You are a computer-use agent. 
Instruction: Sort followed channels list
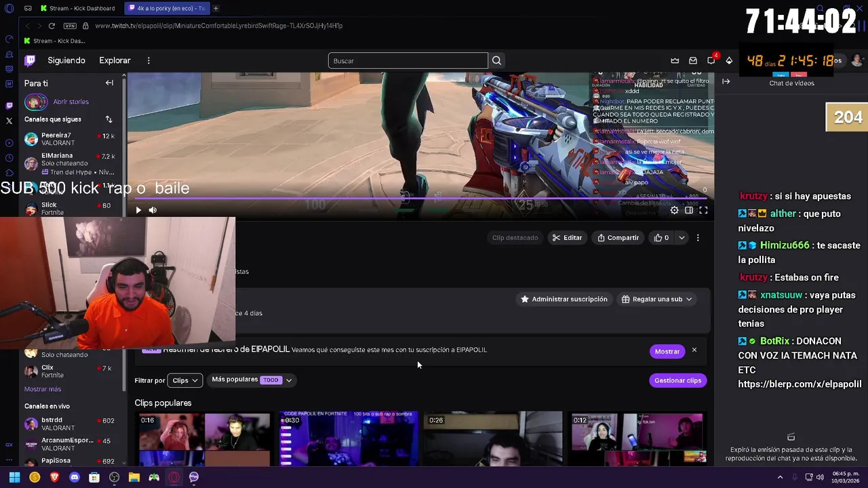coord(108,119)
